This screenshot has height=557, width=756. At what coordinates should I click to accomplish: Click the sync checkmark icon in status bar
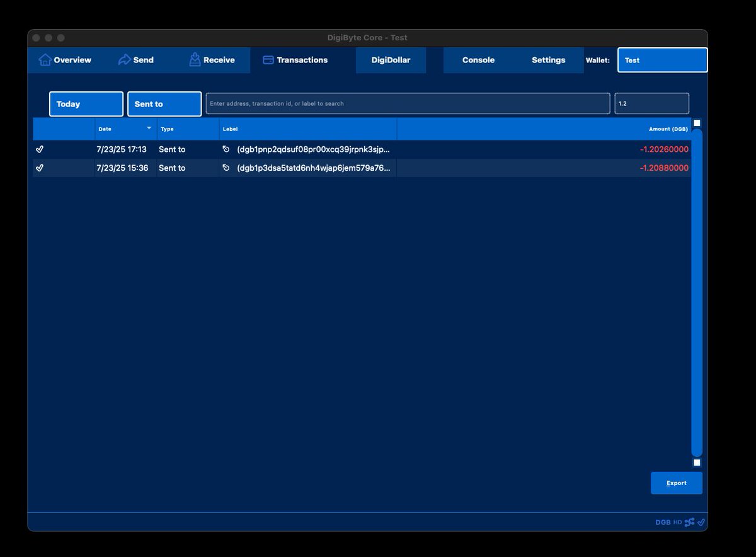[x=701, y=522]
